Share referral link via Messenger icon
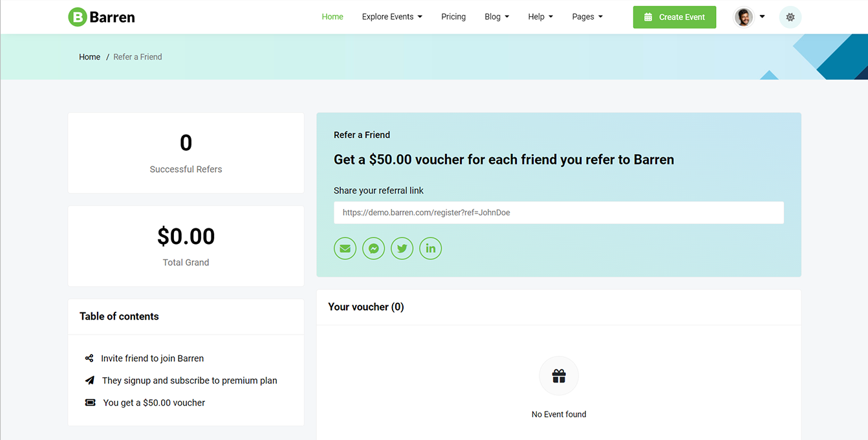 coord(374,248)
